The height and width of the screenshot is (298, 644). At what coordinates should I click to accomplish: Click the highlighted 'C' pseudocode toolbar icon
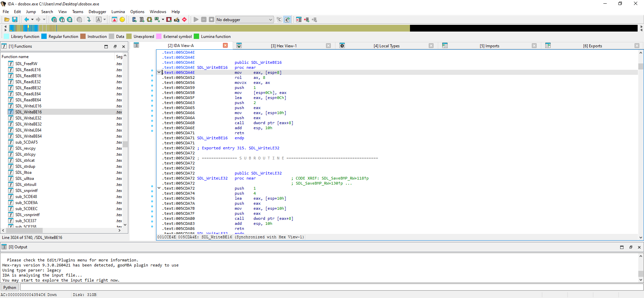[x=287, y=19]
